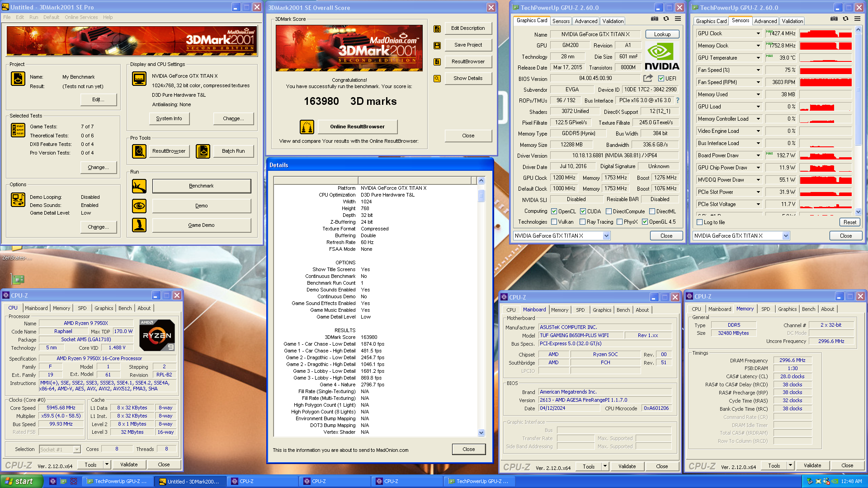This screenshot has height=488, width=868.
Task: Click the Project icon in 3DMark2001
Action: point(18,79)
